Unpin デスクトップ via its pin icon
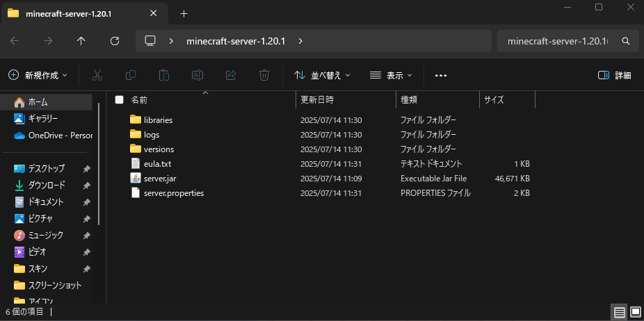This screenshot has width=644, height=321. click(86, 169)
